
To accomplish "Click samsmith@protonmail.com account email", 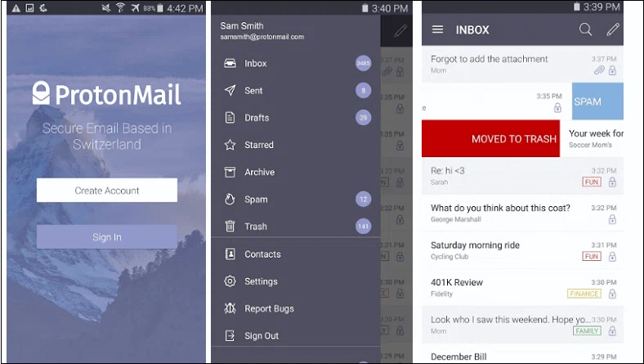I will (262, 37).
